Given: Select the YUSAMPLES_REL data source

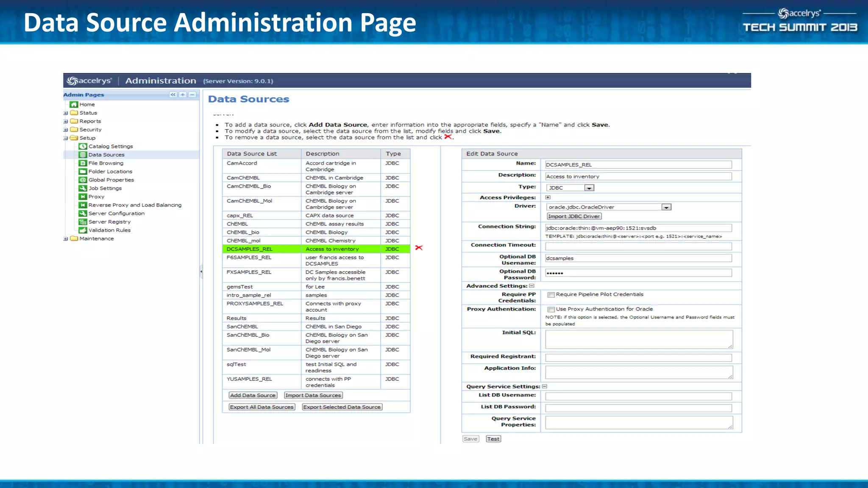Looking at the screenshot, I should coord(316,382).
